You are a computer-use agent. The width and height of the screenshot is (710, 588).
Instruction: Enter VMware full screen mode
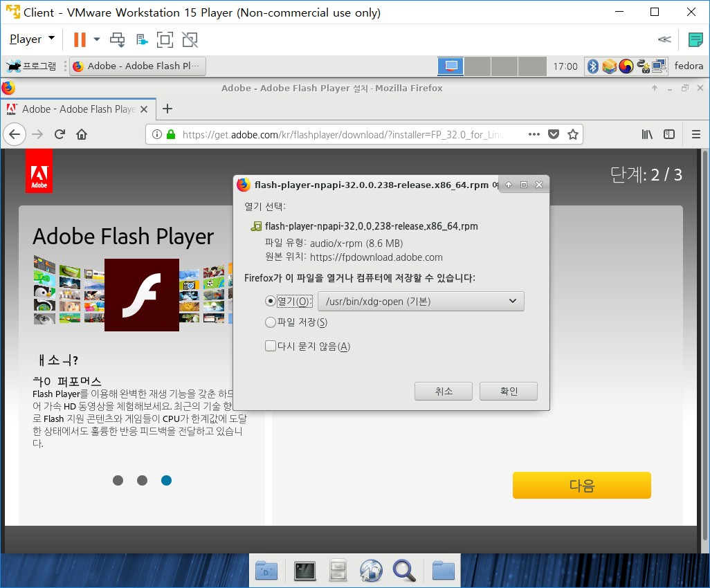pyautogui.click(x=165, y=40)
